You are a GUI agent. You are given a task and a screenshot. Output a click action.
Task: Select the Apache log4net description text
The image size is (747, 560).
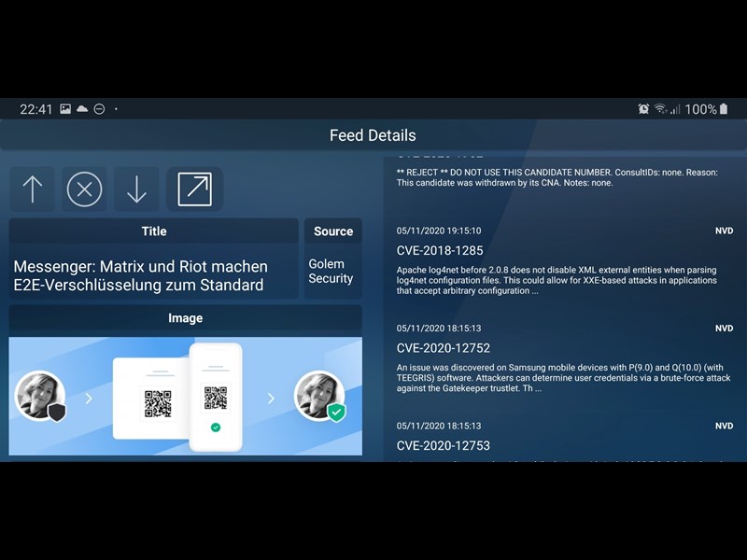[557, 281]
